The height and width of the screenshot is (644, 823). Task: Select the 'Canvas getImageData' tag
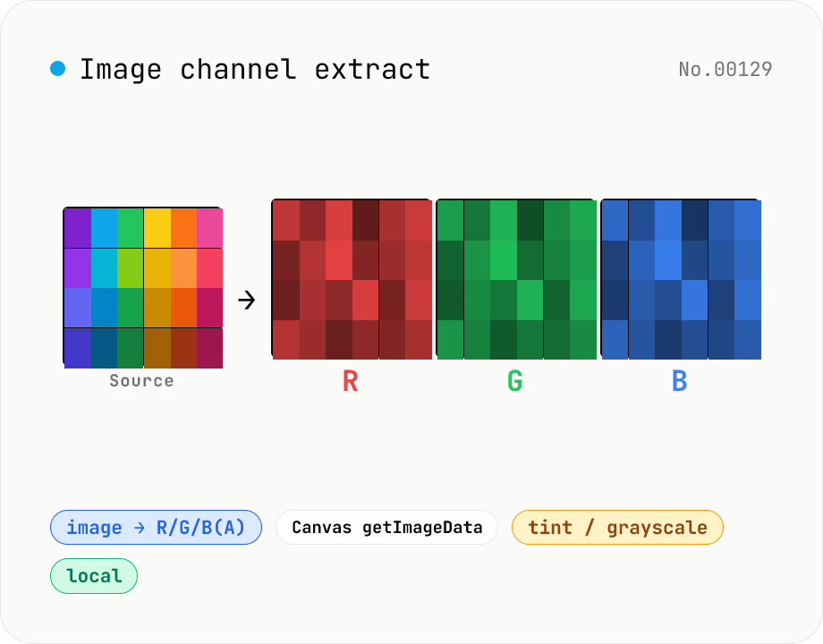tap(386, 527)
